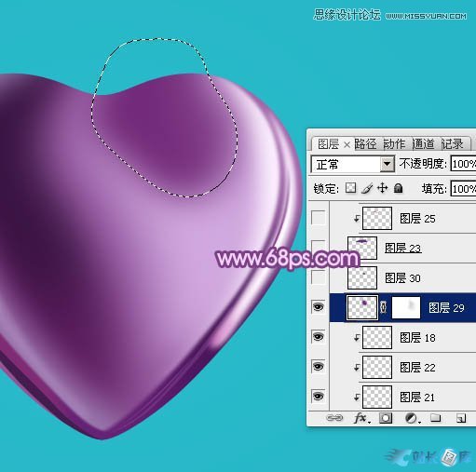The height and width of the screenshot is (472, 476).
Task: Click the clipping mask arrow on 图层 22
Action: 357,368
